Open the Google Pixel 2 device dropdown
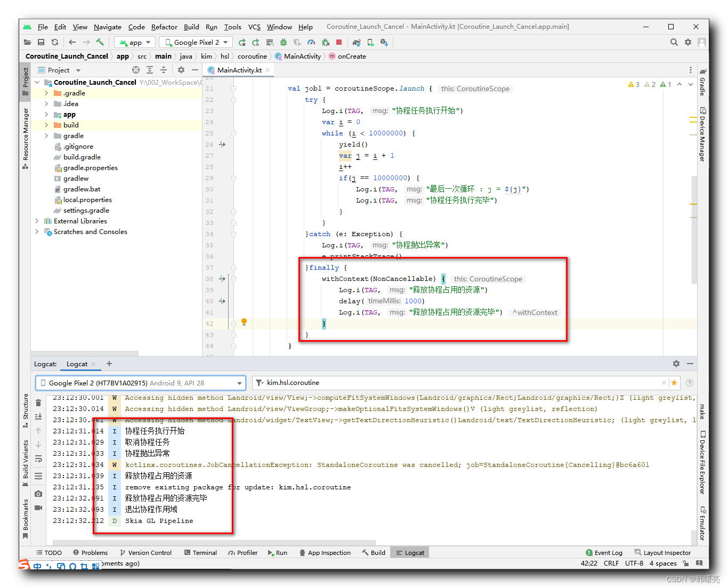Viewport: 728px width, 588px height. pos(196,42)
